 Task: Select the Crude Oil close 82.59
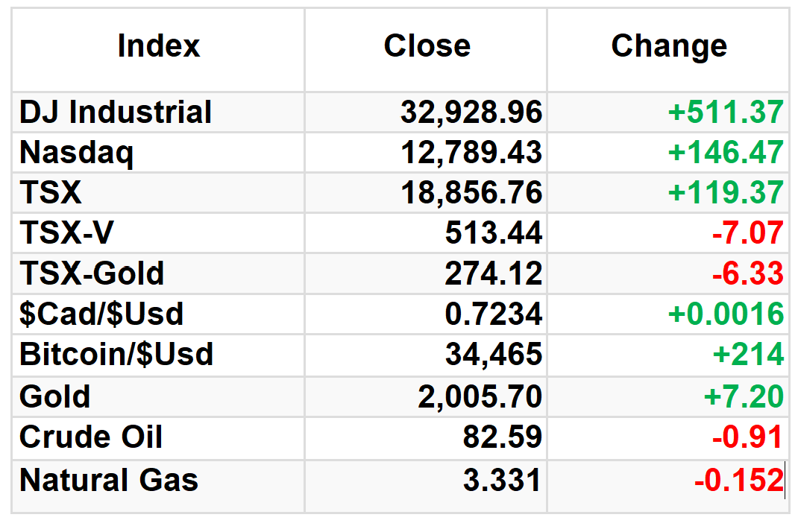(x=503, y=437)
